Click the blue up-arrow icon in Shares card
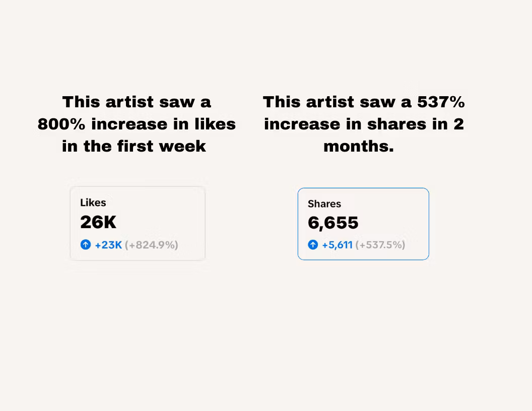 [x=313, y=245]
